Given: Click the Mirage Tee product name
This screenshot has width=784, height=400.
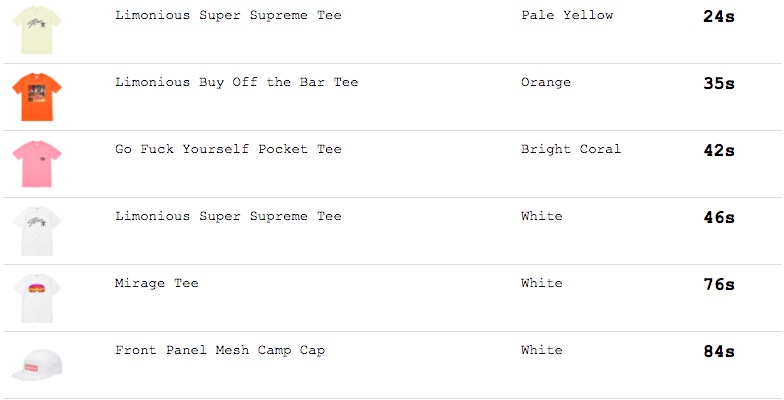Looking at the screenshot, I should click(156, 283).
